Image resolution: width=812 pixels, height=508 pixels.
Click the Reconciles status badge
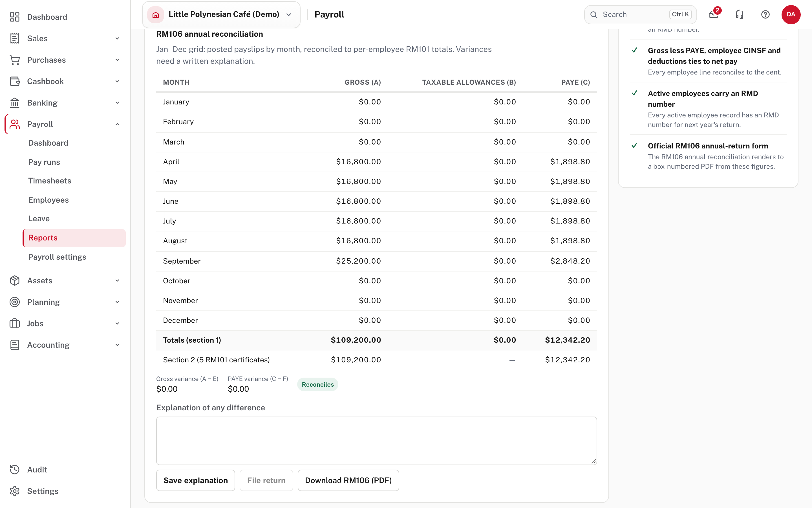click(x=318, y=384)
